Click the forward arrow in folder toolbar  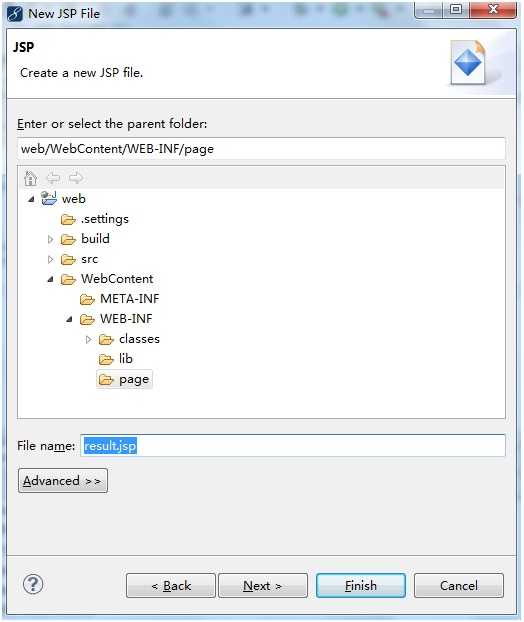[76, 178]
